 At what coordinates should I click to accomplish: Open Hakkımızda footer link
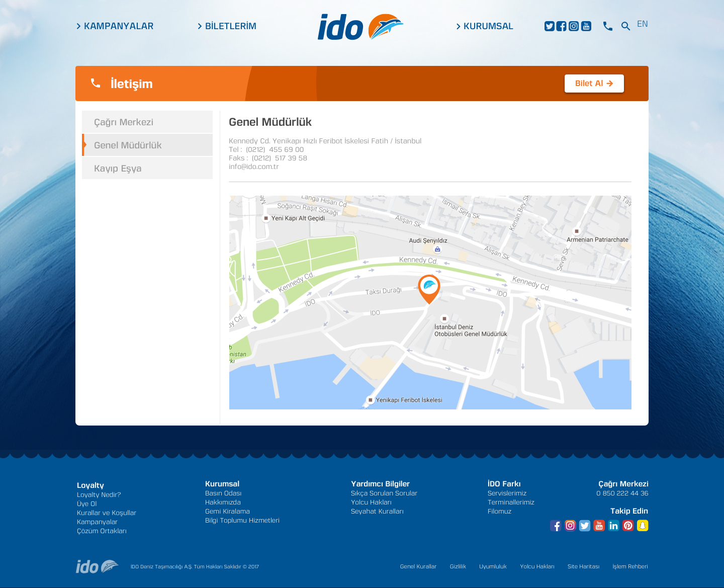coord(223,502)
